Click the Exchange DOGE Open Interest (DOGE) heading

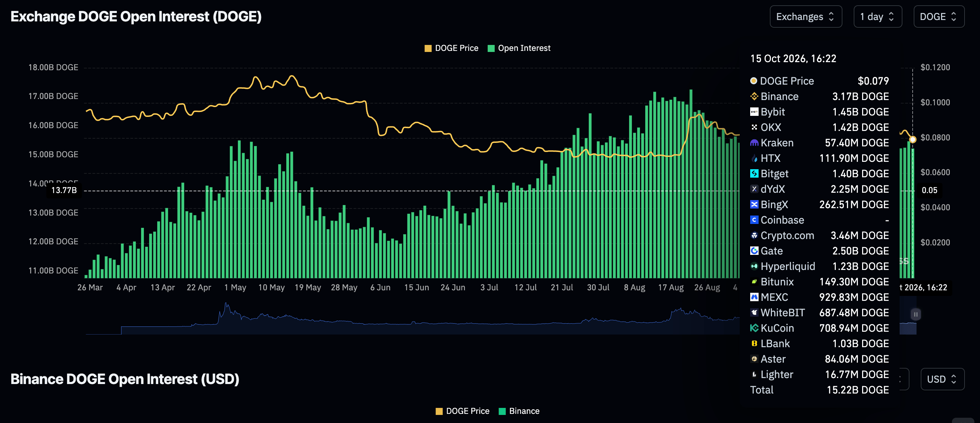pyautogui.click(x=136, y=17)
